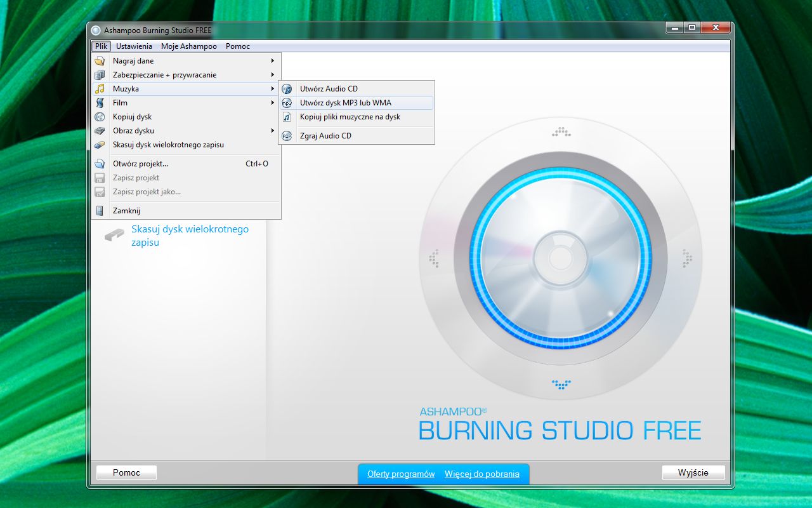
Task: Expand the Film submenu arrow
Action: click(273, 103)
